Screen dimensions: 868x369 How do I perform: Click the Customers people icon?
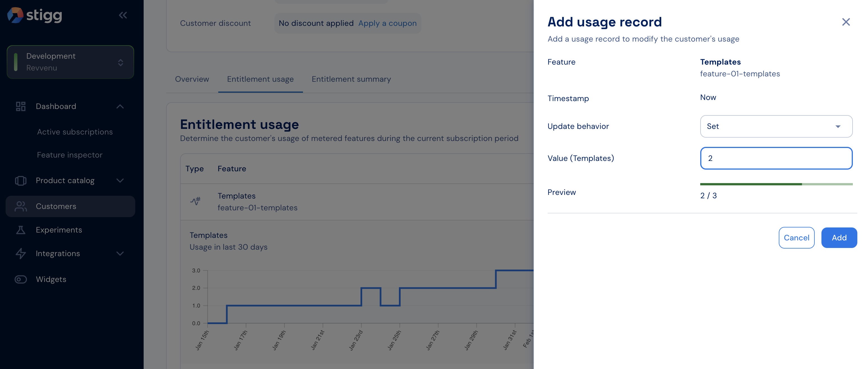click(x=20, y=206)
